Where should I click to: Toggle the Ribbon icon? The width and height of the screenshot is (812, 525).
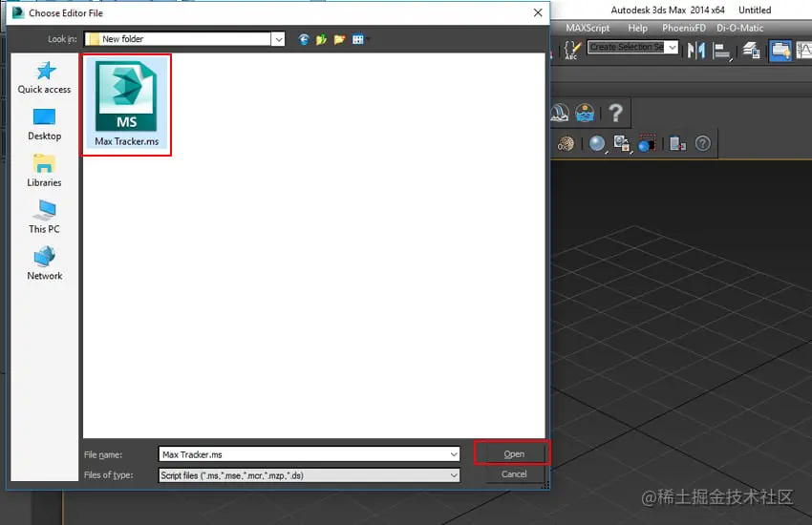tap(780, 51)
